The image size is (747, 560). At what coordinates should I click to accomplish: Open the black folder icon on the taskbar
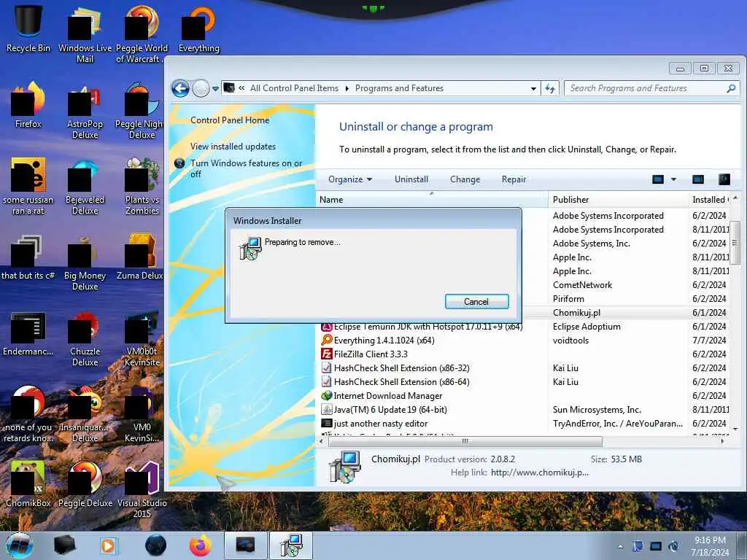[x=64, y=545]
